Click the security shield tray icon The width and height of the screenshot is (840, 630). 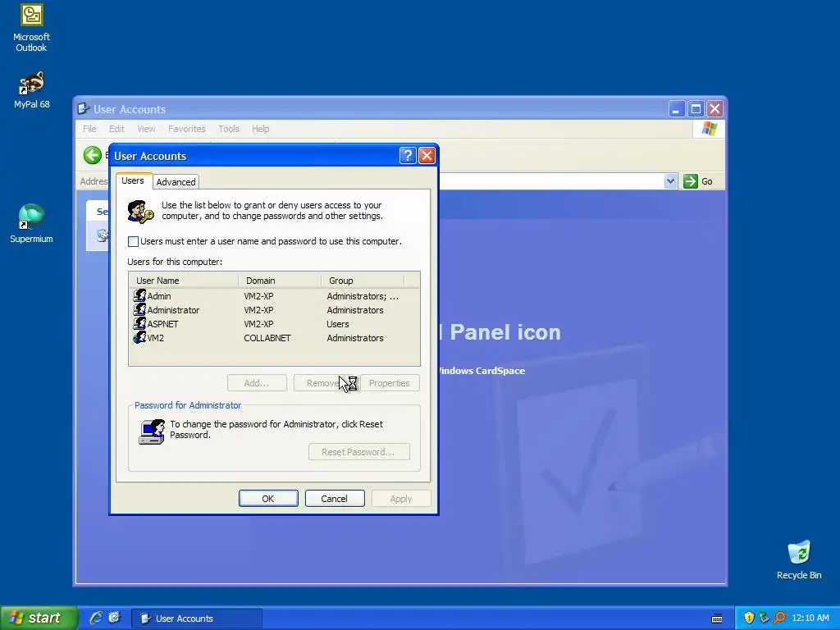pyautogui.click(x=749, y=618)
